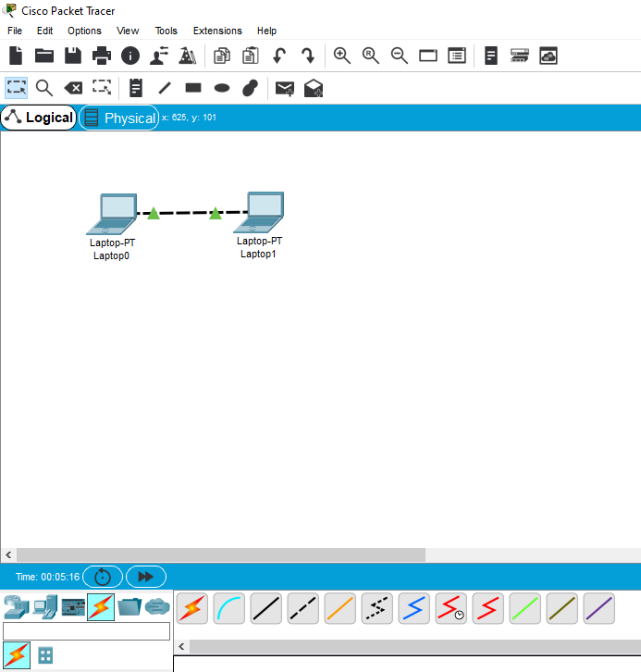Select the Draw Freeform tool
Screen dimensions: 641x672
tap(251, 88)
